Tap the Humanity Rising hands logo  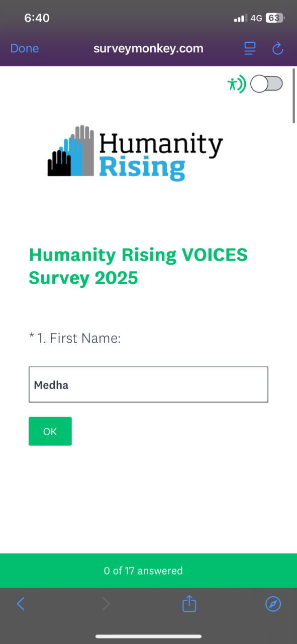71,151
